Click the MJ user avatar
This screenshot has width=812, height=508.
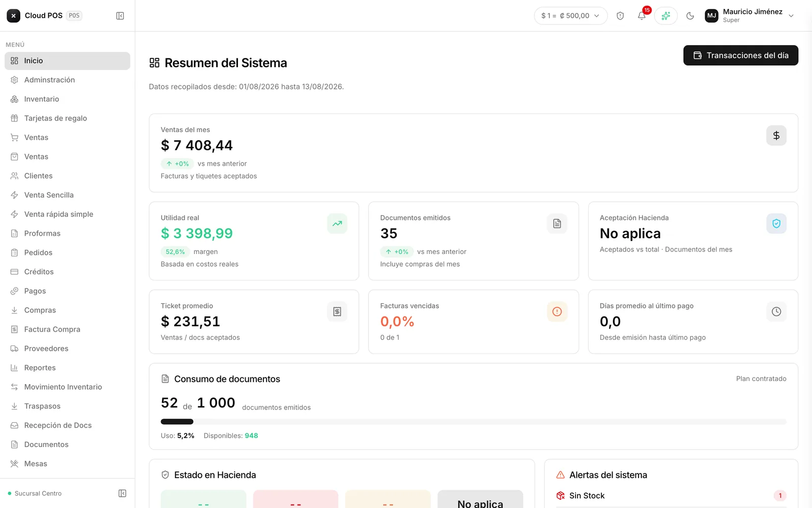click(x=712, y=16)
